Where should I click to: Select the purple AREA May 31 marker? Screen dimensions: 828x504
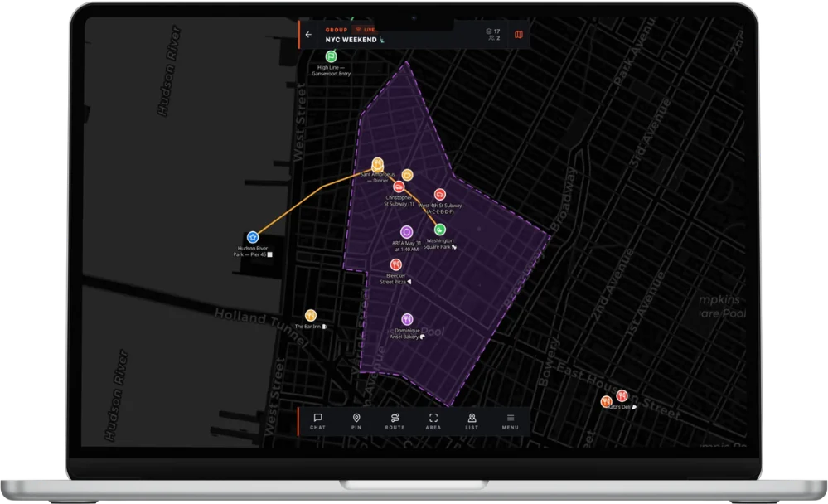click(406, 232)
